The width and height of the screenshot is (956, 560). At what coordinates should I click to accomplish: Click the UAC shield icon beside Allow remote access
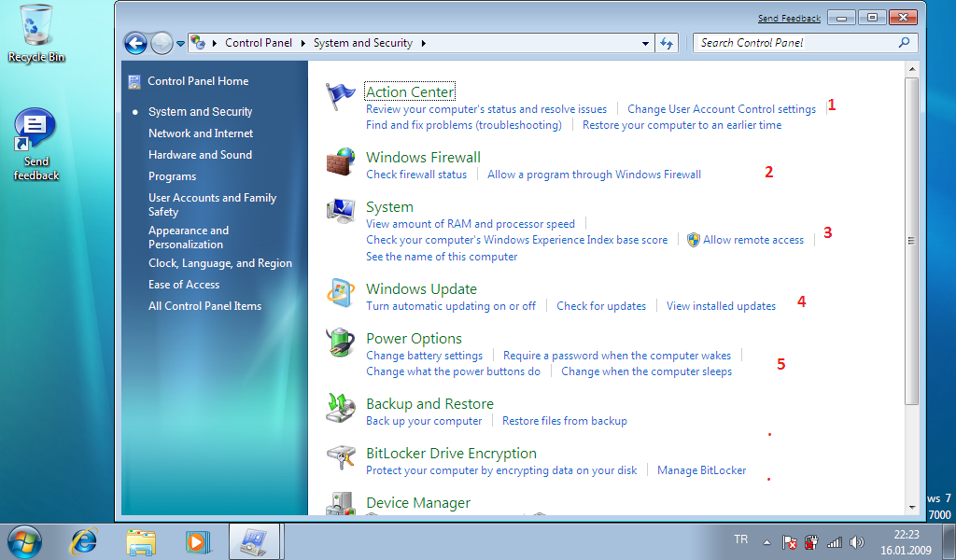pyautogui.click(x=694, y=240)
